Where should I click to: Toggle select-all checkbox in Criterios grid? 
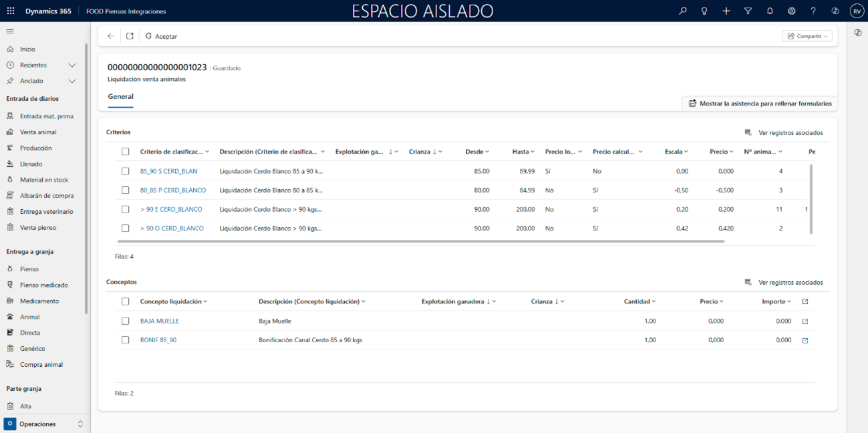(x=125, y=152)
